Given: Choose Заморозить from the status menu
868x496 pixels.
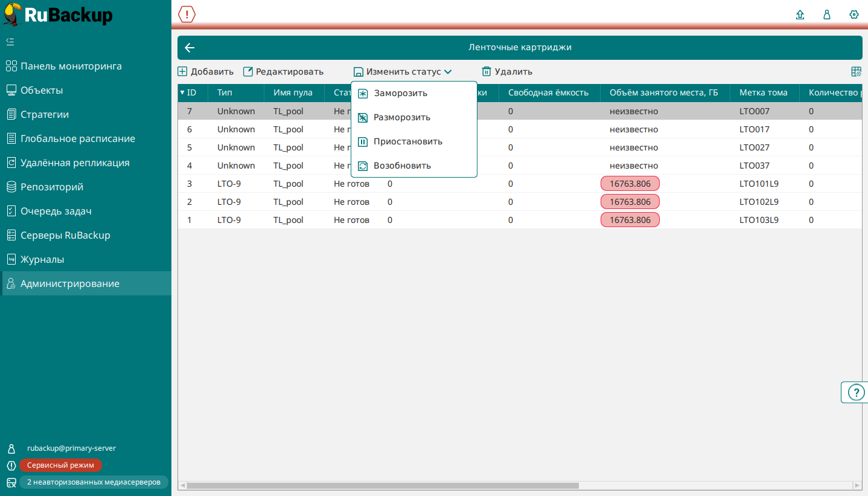Looking at the screenshot, I should pos(400,93).
